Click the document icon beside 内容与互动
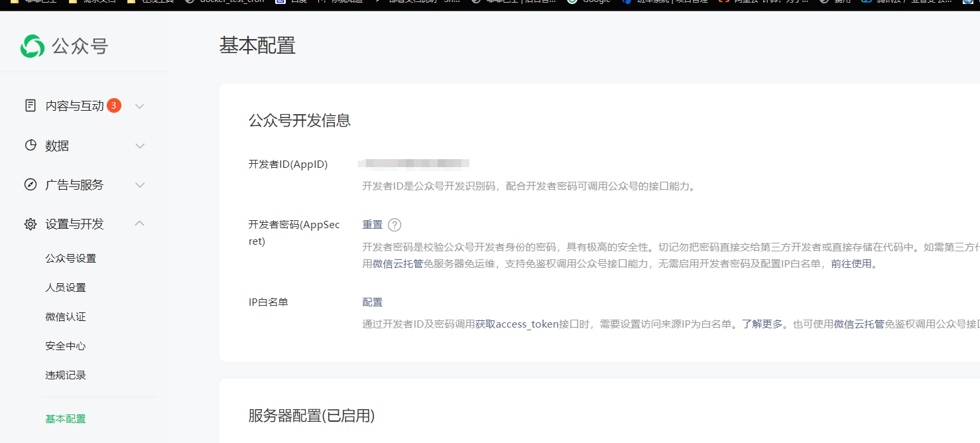The height and width of the screenshot is (443, 980). tap(31, 105)
